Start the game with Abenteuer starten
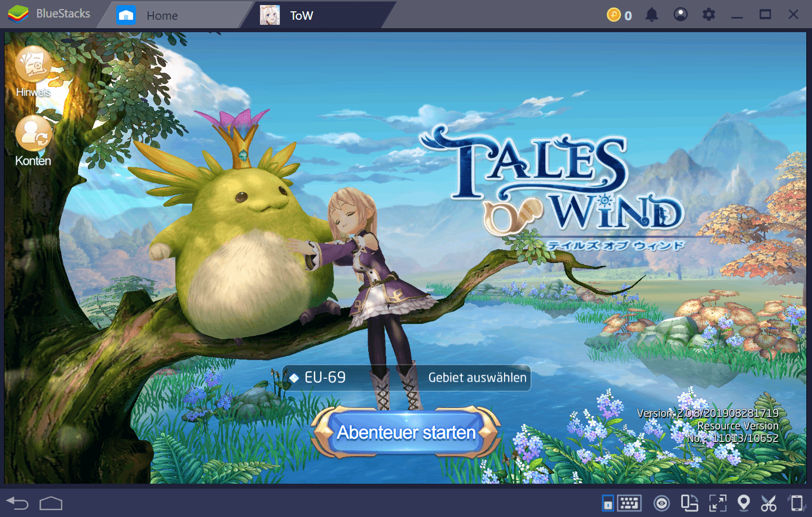 (406, 432)
